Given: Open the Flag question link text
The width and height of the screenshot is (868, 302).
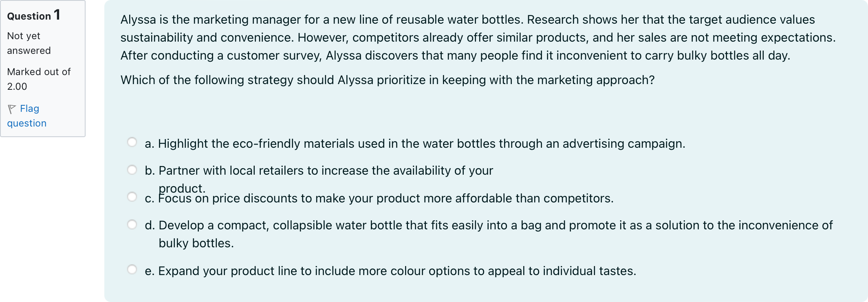Looking at the screenshot, I should pos(27,116).
